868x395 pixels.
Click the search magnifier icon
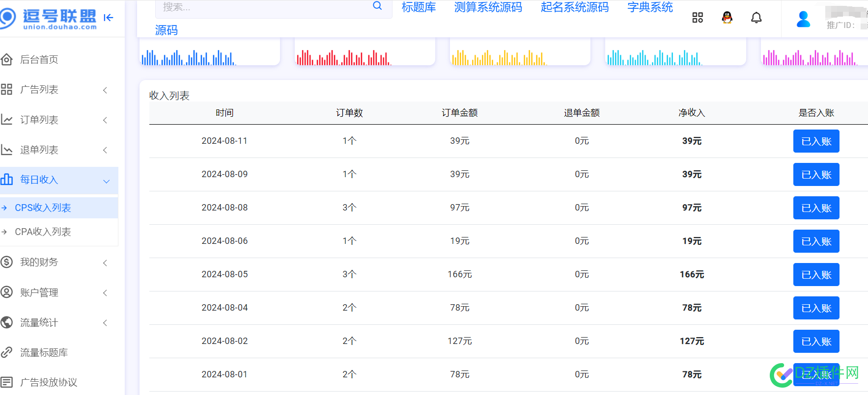click(377, 6)
